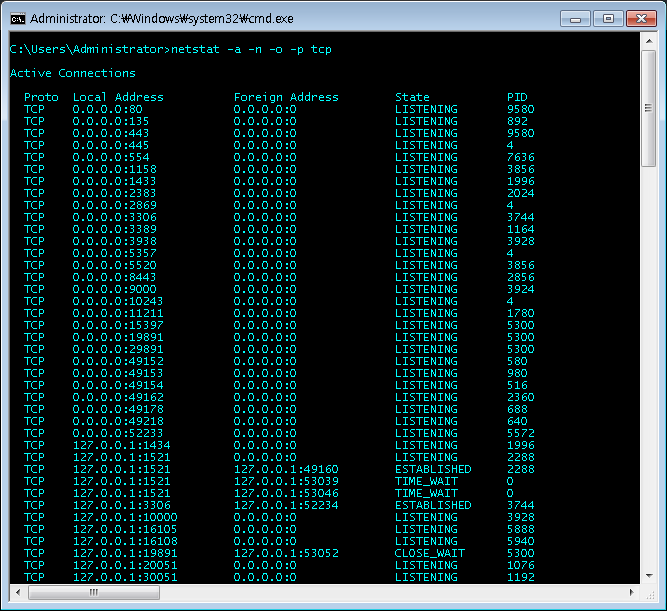
Task: Minimize the cmd.exe window
Action: pos(575,19)
